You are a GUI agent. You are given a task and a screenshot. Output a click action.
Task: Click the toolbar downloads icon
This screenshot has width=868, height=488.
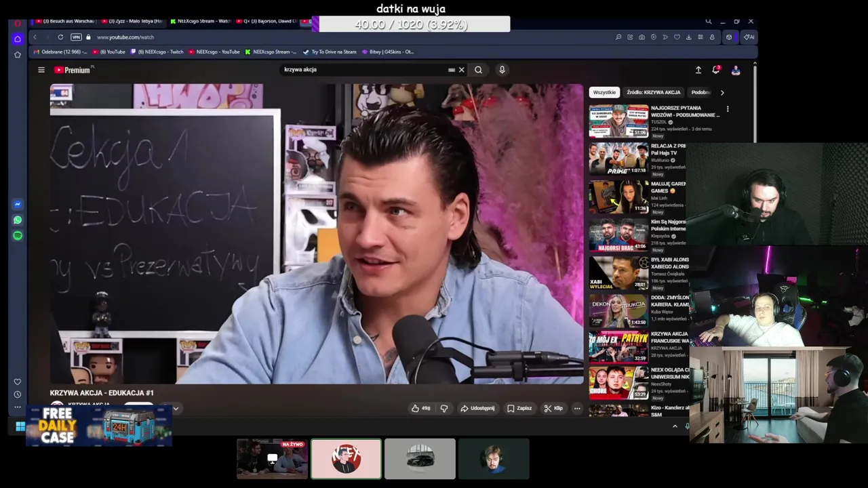[x=688, y=37]
